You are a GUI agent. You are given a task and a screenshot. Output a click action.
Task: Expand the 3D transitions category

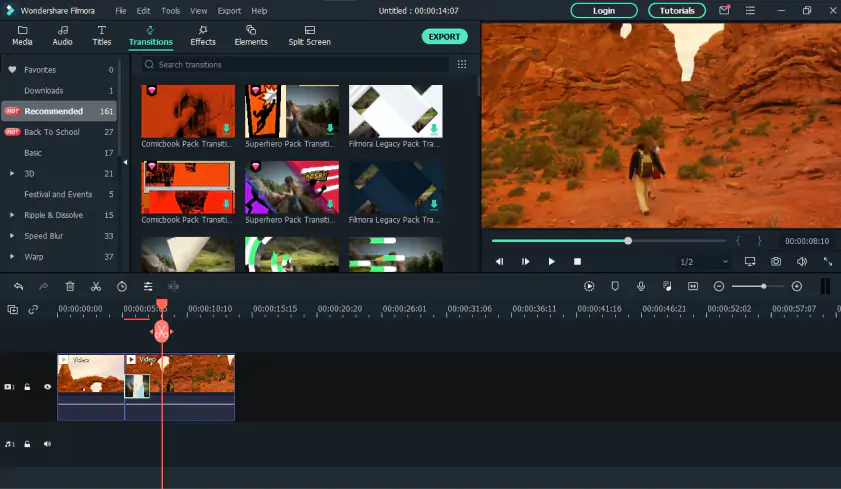(12, 173)
